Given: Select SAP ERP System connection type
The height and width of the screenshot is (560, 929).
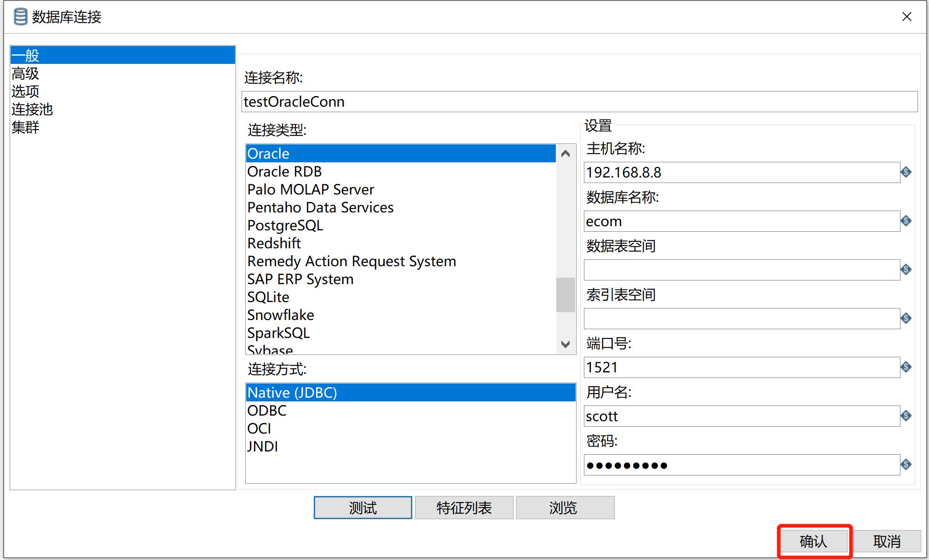Looking at the screenshot, I should tap(401, 279).
